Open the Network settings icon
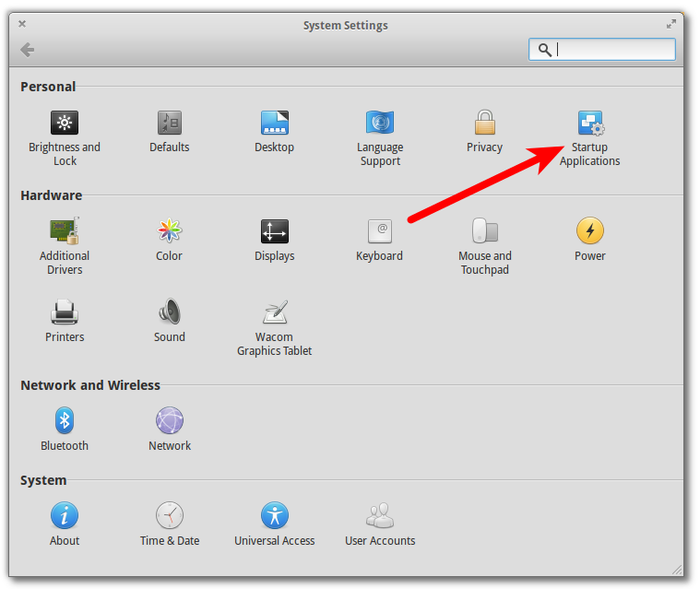Screen dimensions: 700x589 click(x=170, y=420)
